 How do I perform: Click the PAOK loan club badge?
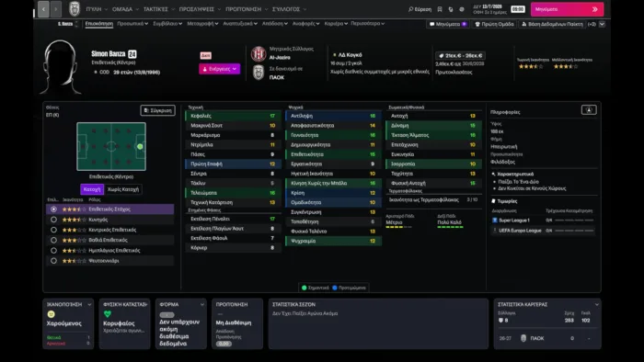pyautogui.click(x=259, y=73)
